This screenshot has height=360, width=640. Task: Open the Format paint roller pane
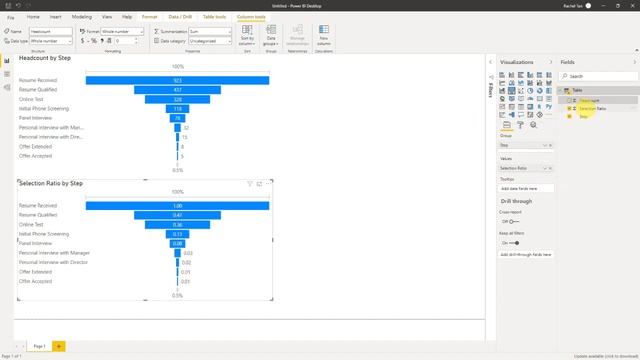(x=520, y=125)
